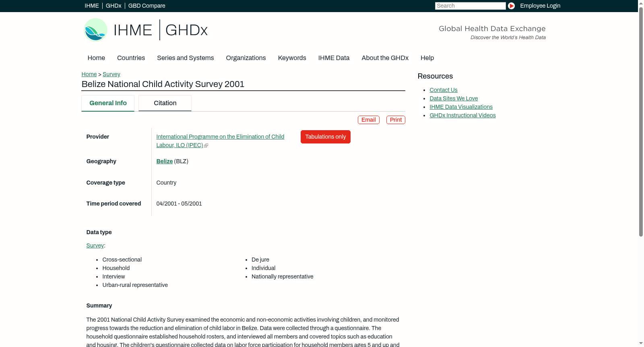Click the Print button

pos(396,120)
